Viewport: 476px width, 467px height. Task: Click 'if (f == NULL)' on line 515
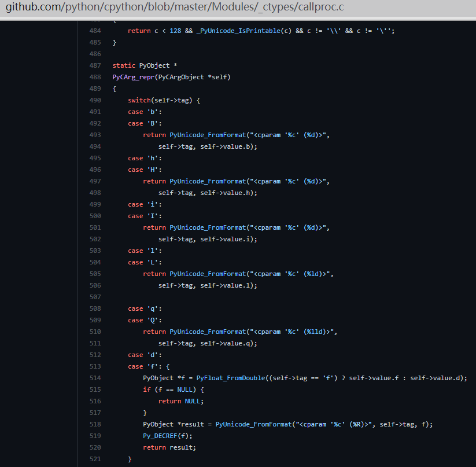pos(169,389)
